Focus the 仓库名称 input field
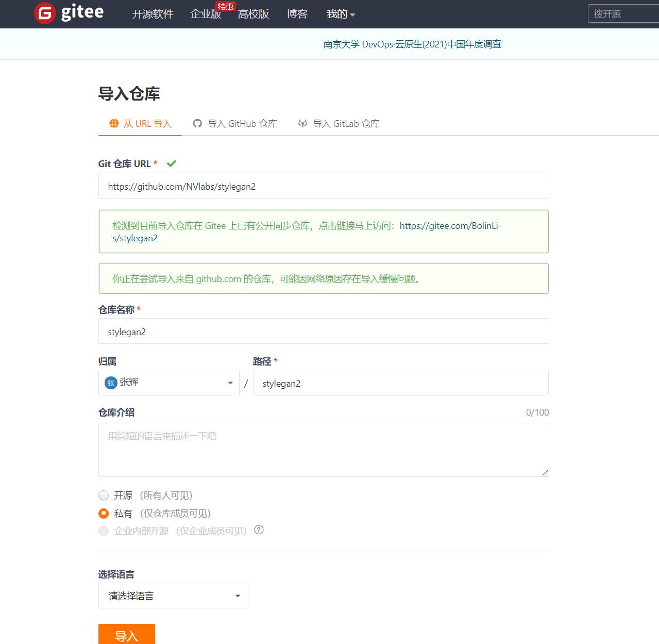The image size is (659, 644). (x=324, y=331)
